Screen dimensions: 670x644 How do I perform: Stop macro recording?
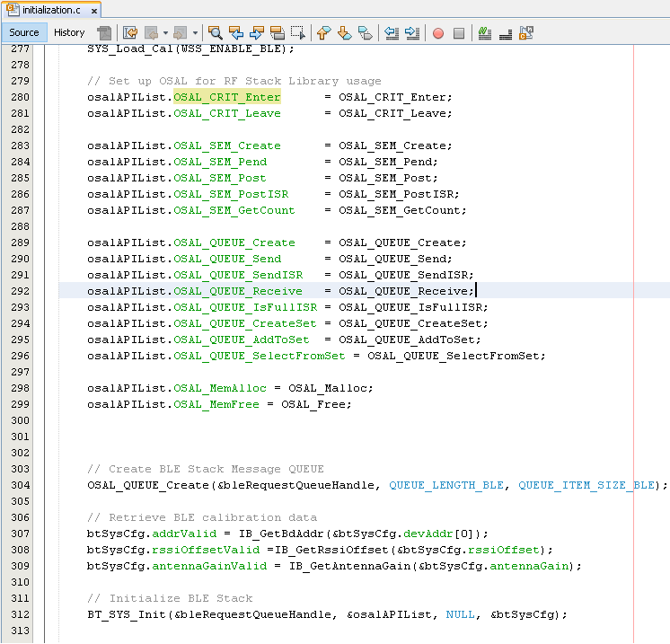pos(459,33)
